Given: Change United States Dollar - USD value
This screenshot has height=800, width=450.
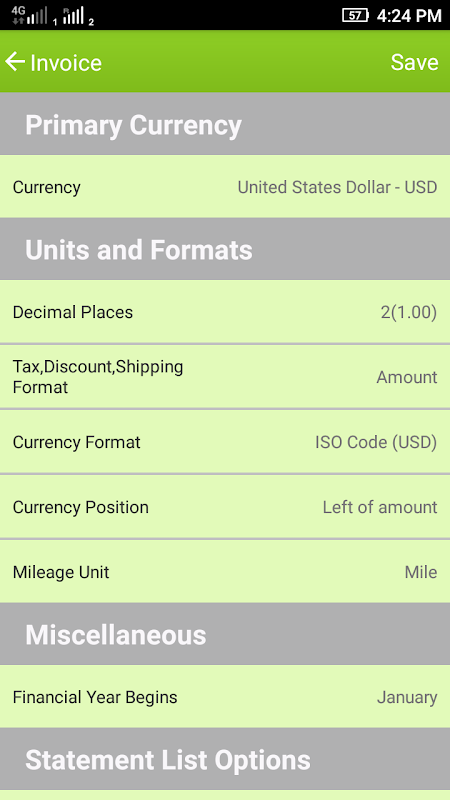Looking at the screenshot, I should [337, 187].
